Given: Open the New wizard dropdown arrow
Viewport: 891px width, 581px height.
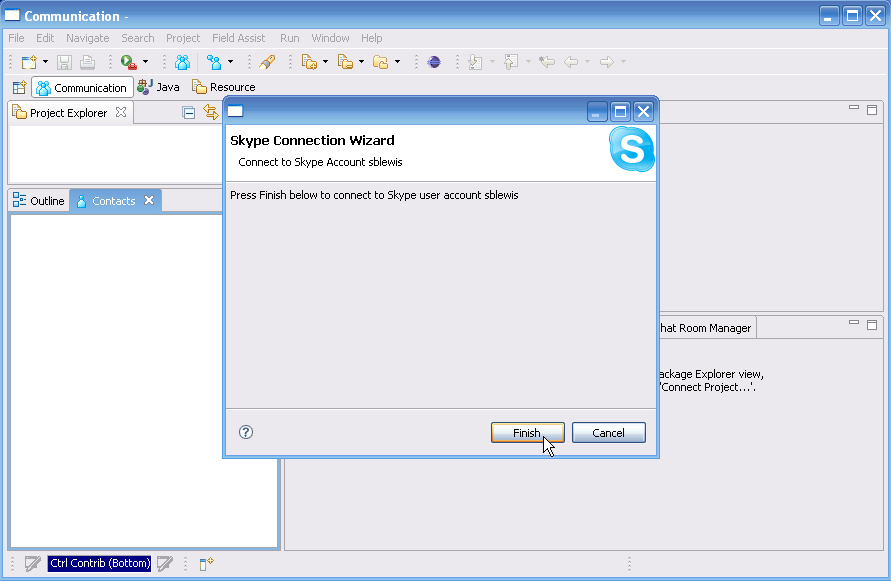Looking at the screenshot, I should coord(45,62).
